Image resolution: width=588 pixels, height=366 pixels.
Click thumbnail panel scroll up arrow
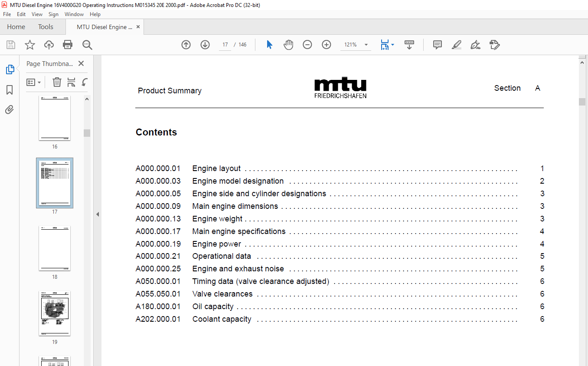87,99
